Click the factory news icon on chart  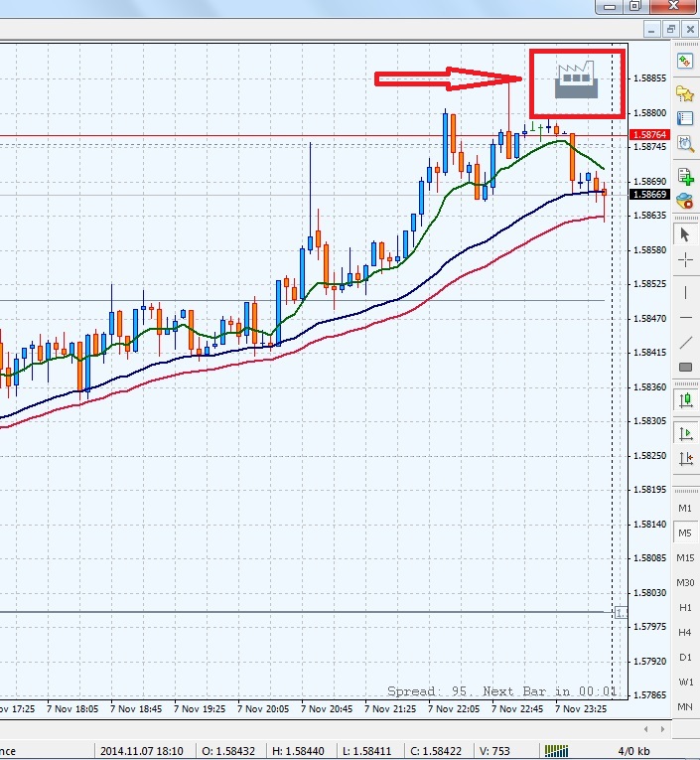pos(576,79)
